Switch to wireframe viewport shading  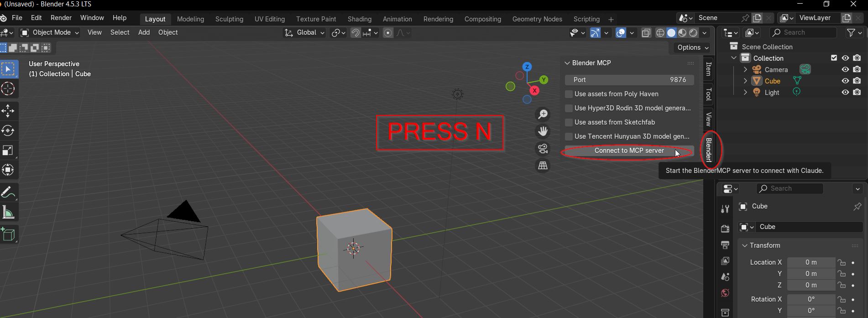coord(660,33)
